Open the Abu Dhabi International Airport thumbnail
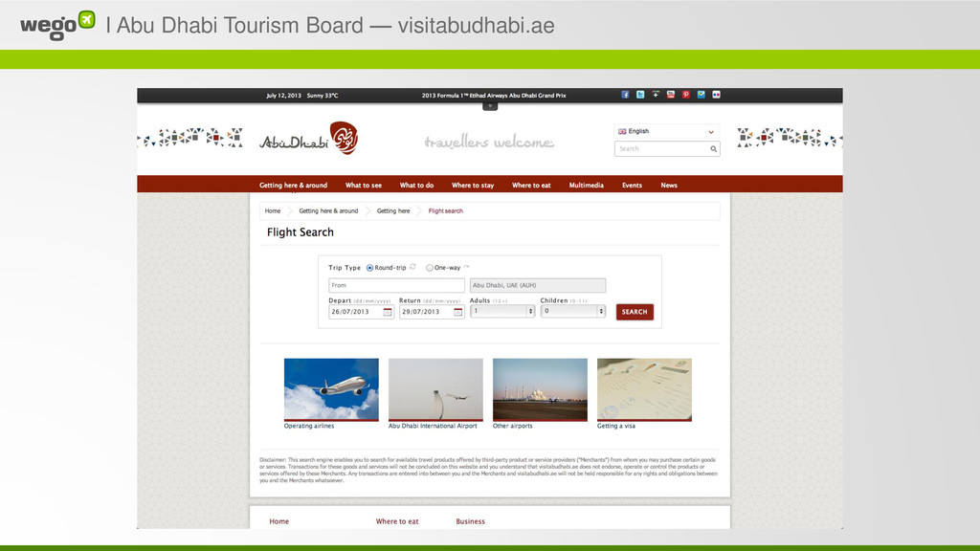 coord(435,390)
